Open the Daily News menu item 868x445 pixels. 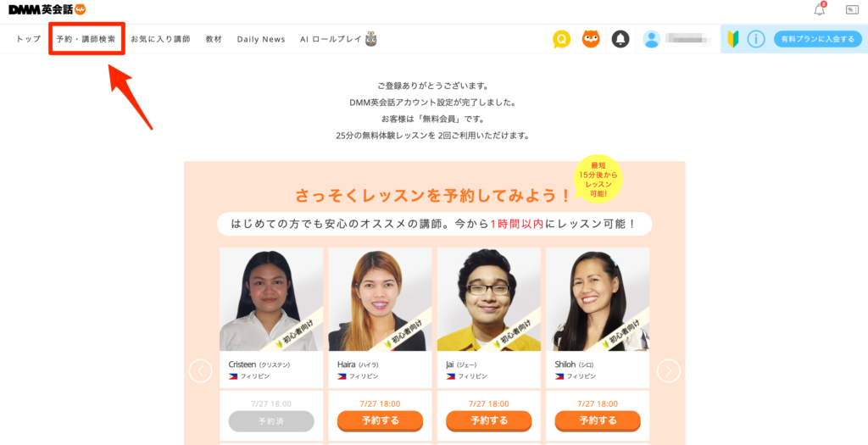coord(261,39)
